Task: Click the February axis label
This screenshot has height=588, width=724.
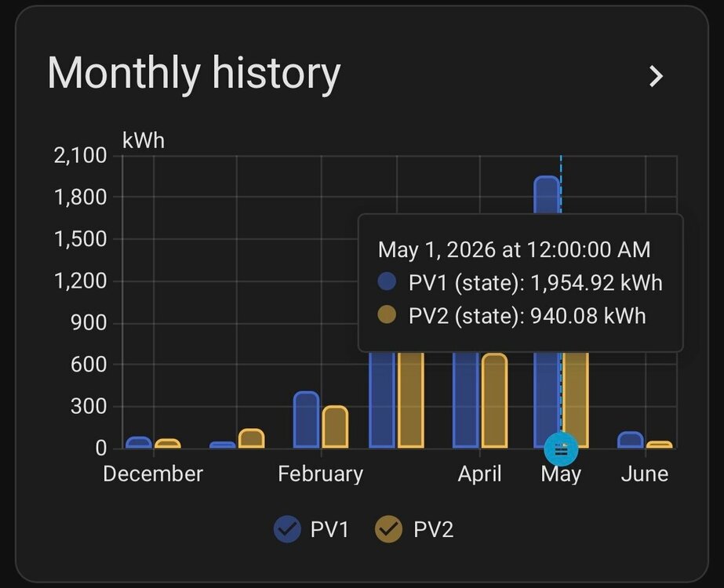Action: click(x=321, y=474)
